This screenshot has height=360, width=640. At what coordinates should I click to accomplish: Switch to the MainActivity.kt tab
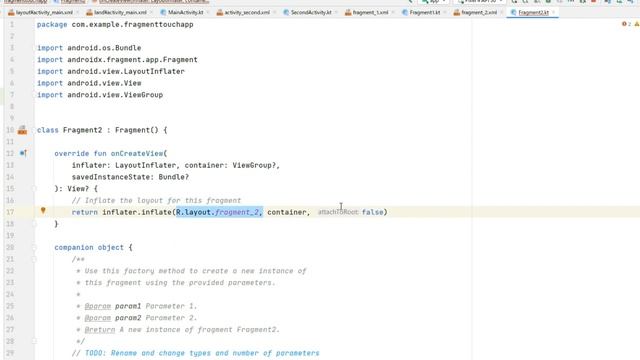point(186,13)
